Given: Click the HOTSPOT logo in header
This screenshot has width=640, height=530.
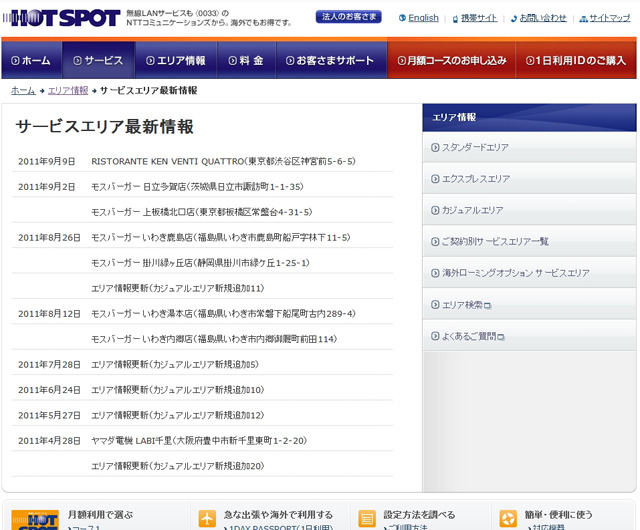Looking at the screenshot, I should 62,18.
